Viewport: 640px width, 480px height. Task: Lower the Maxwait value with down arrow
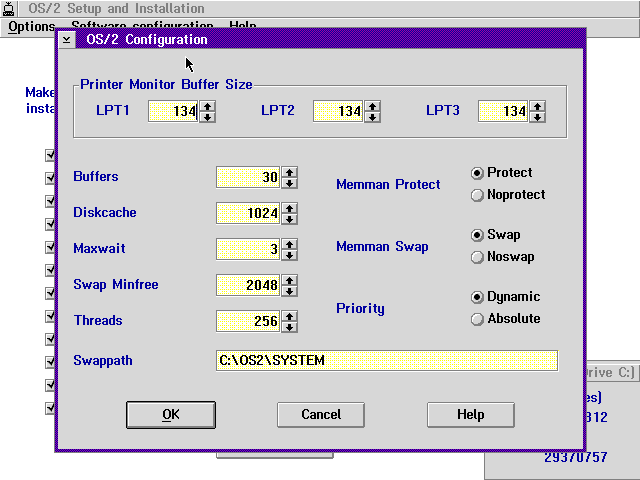tap(289, 255)
